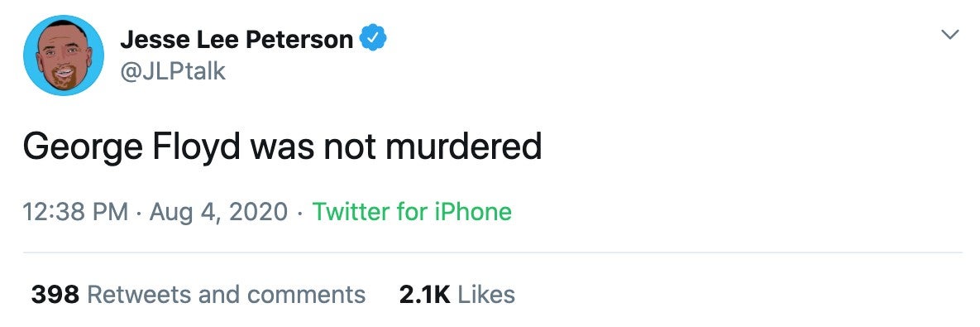Open the tweet options chevron menu
Screen dimensions: 980x327
click(950, 35)
